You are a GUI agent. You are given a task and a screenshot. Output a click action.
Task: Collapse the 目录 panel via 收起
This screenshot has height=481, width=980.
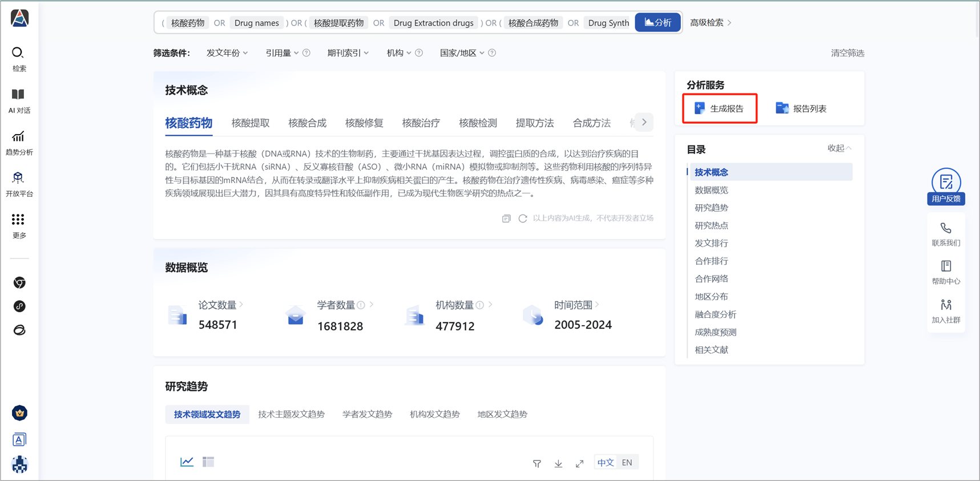[839, 148]
